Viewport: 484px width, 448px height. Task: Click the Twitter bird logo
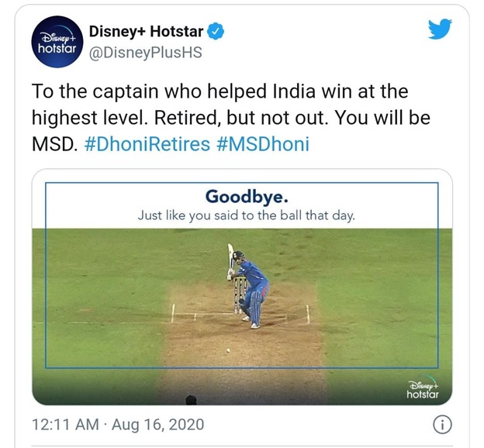[x=440, y=30]
